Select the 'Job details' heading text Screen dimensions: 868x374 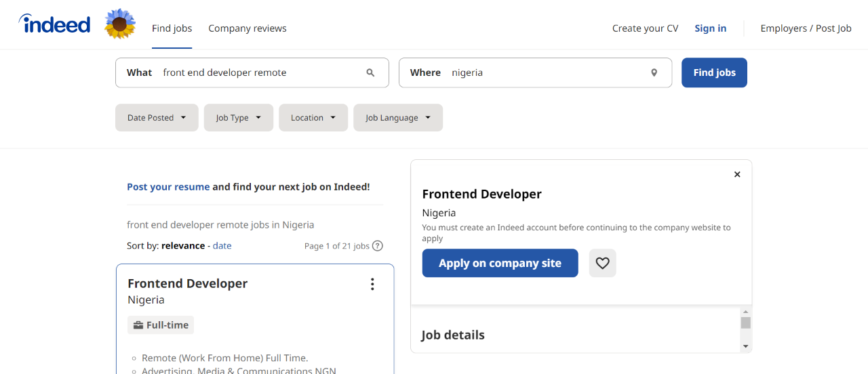point(453,335)
